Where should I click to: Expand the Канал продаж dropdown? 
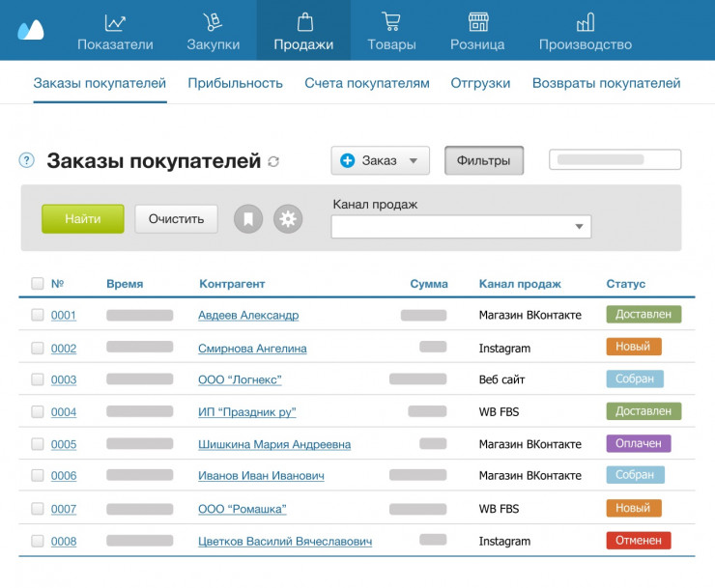580,227
